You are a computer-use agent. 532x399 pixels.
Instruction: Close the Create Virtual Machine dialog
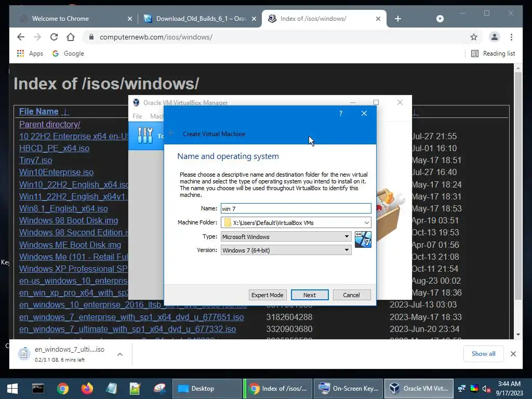point(364,113)
